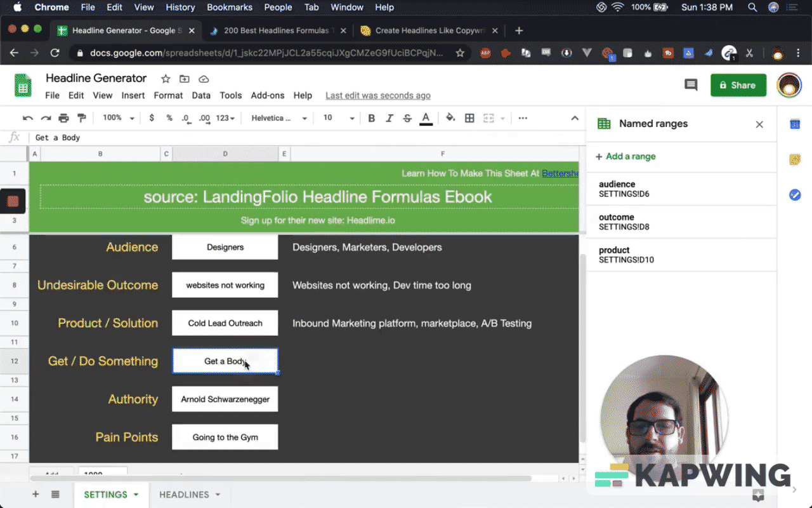Image resolution: width=812 pixels, height=508 pixels.
Task: Open Google Calendar in the side panel
Action: click(x=795, y=124)
